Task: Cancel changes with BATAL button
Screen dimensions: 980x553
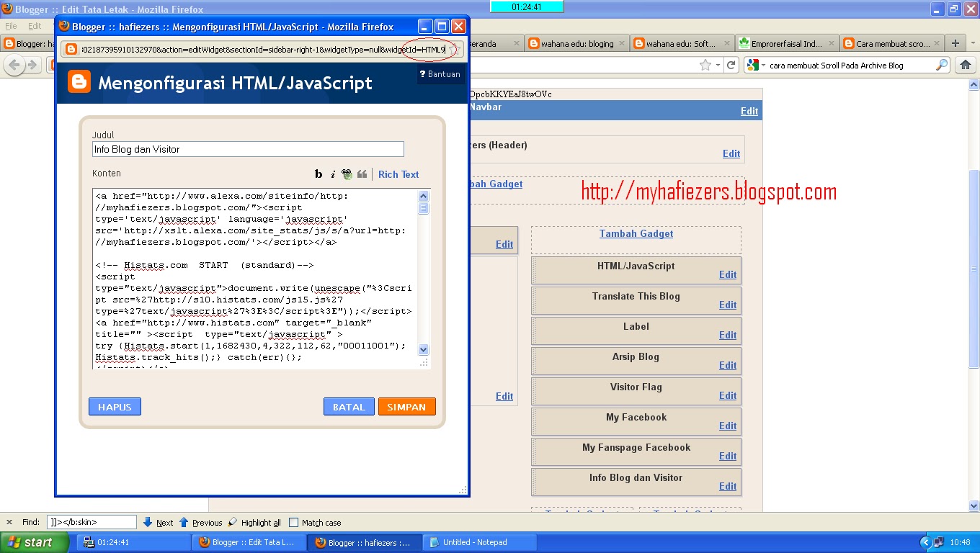Action: 349,407
